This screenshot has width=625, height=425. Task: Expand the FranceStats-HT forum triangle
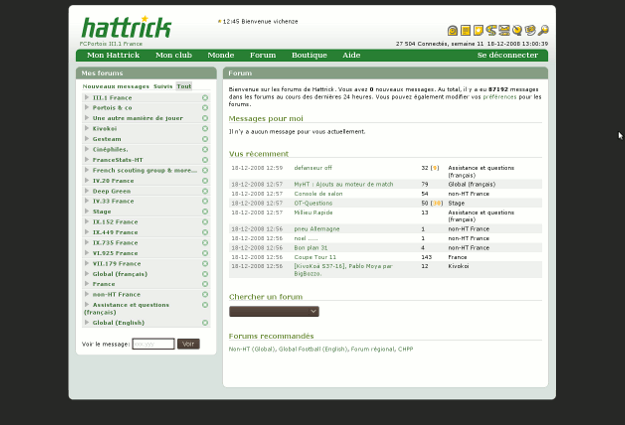click(x=87, y=160)
